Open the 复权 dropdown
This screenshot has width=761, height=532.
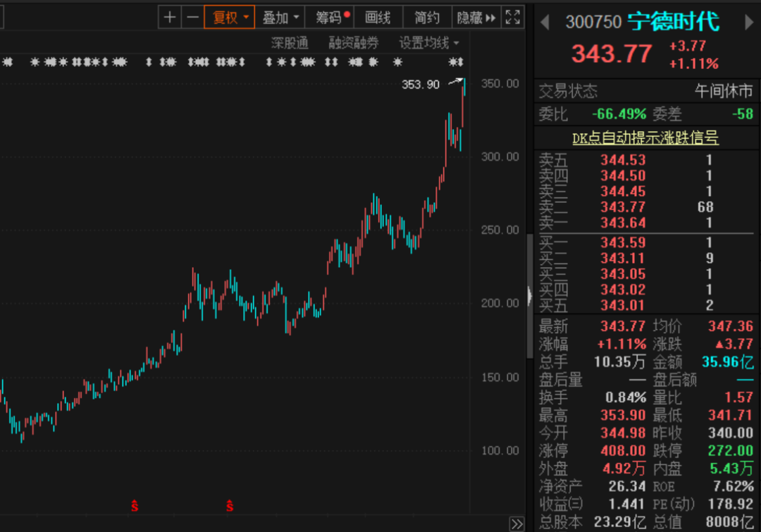click(x=230, y=18)
